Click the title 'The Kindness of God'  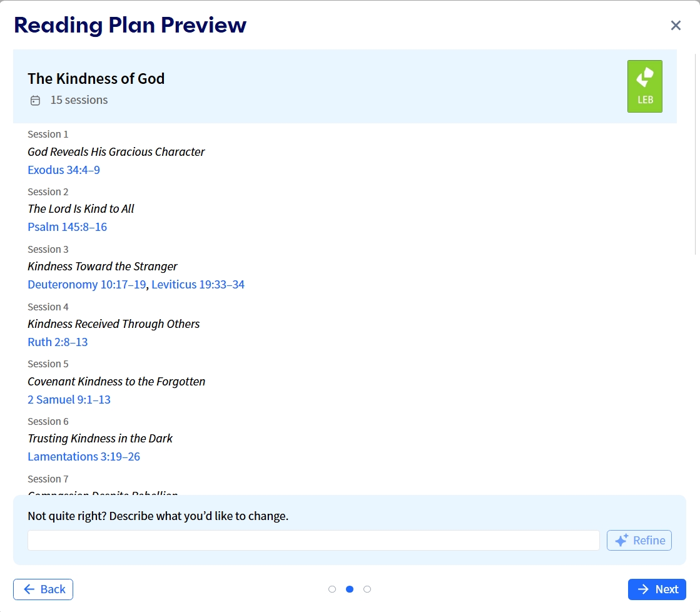pos(96,79)
